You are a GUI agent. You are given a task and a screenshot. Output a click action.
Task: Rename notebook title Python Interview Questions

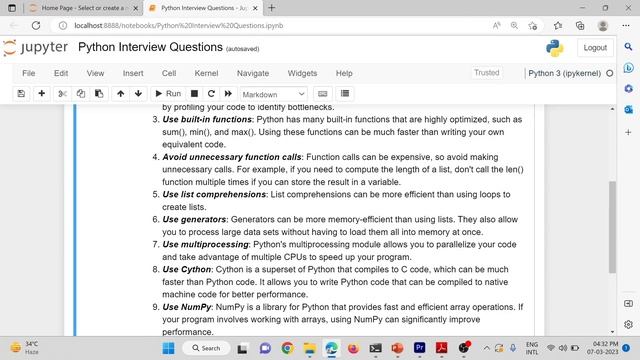pyautogui.click(x=150, y=47)
